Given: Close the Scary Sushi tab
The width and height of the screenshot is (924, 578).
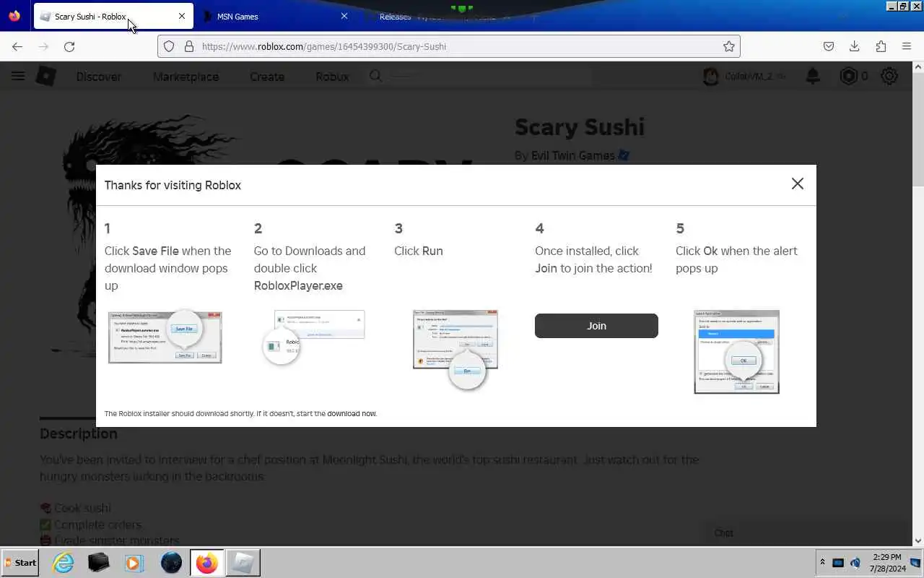Looking at the screenshot, I should pos(182,16).
